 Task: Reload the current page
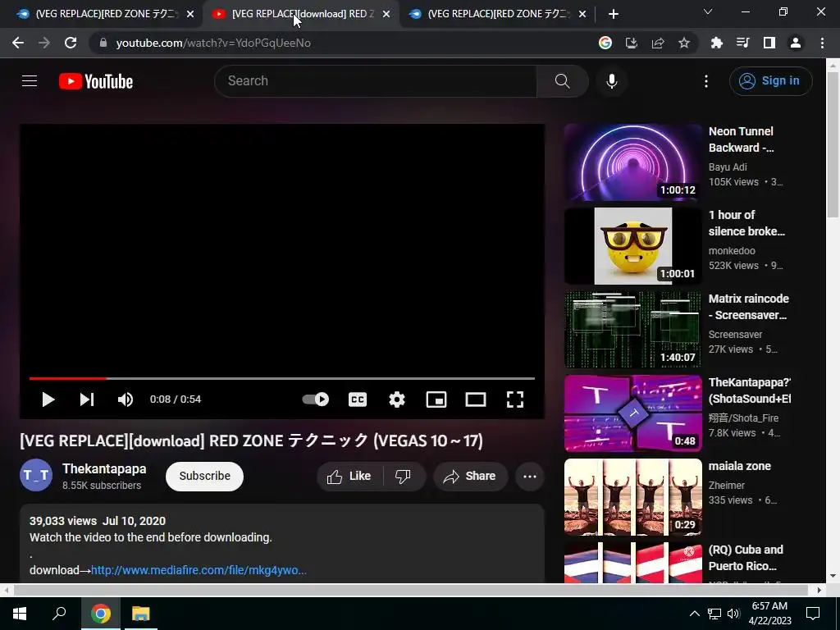point(71,43)
